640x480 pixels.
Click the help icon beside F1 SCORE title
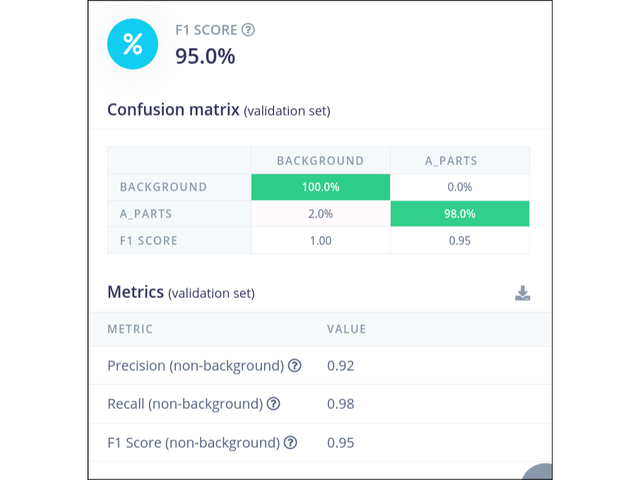[x=248, y=30]
